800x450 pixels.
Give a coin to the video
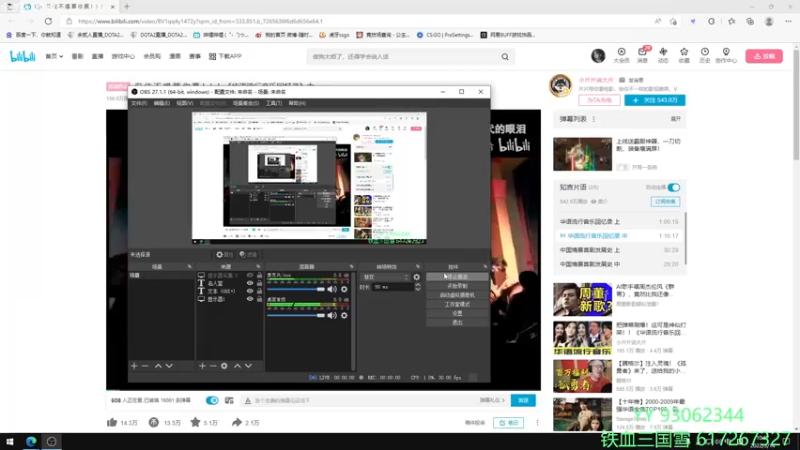point(154,422)
